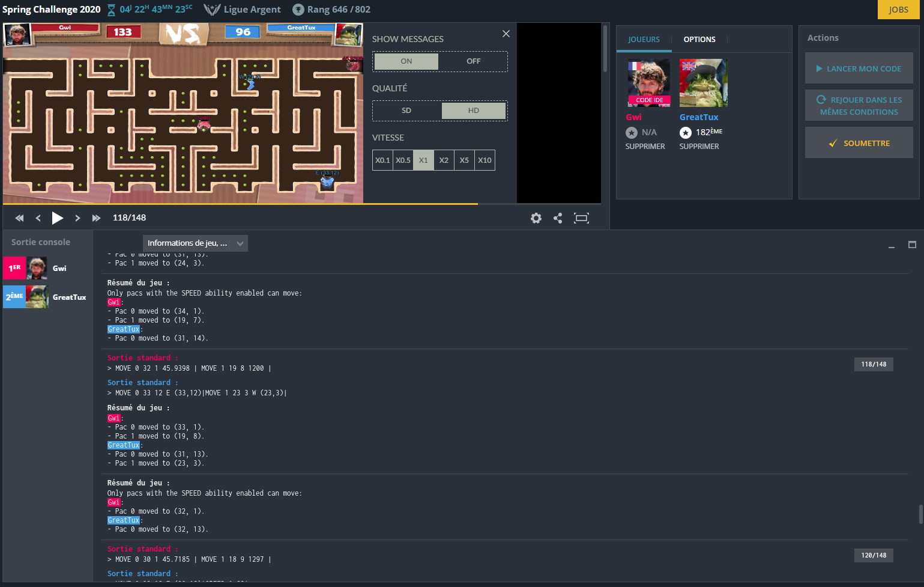The height and width of the screenshot is (587, 924).
Task: Click the share replay icon
Action: click(x=558, y=218)
